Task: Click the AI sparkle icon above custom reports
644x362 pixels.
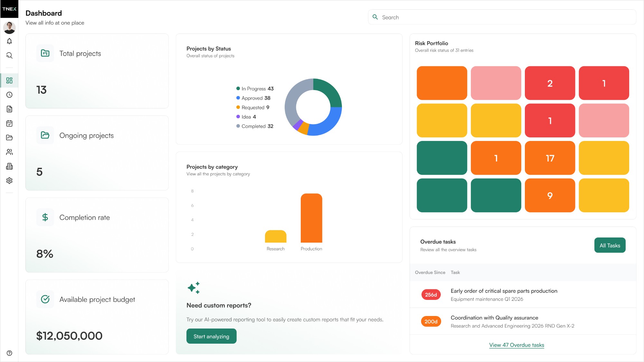Action: (x=194, y=288)
